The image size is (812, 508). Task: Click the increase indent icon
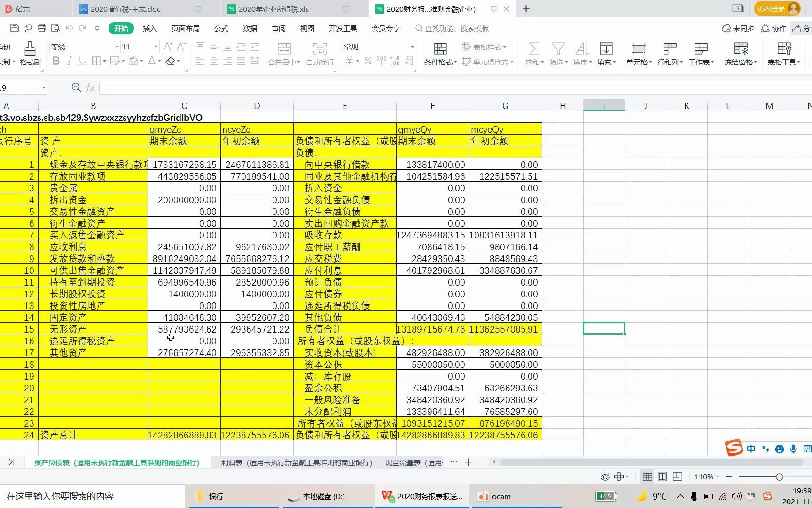click(x=255, y=46)
